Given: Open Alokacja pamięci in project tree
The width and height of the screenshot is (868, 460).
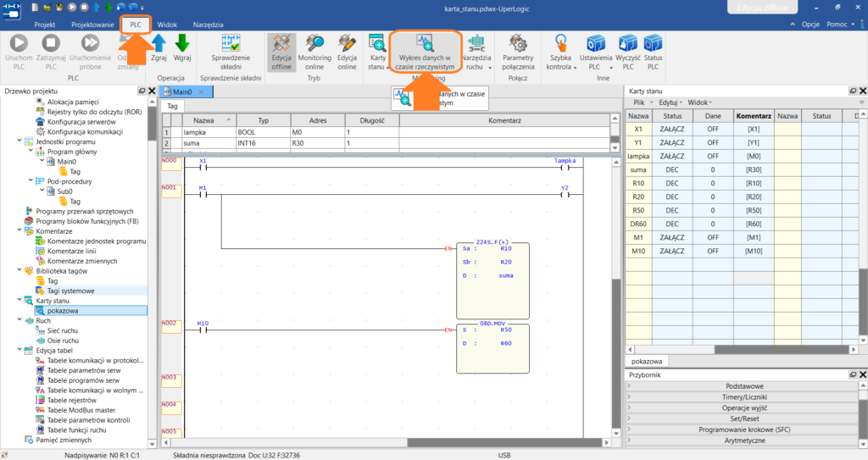Looking at the screenshot, I should click(x=73, y=102).
